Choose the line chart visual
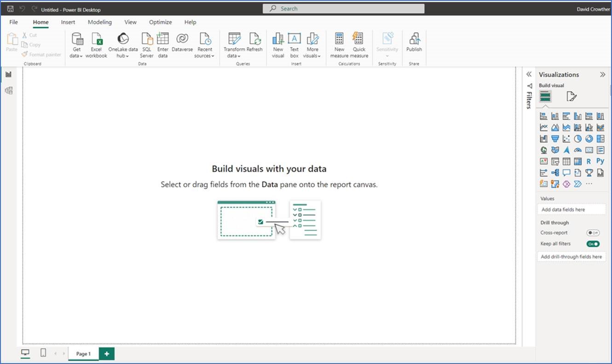Viewport: 612px width, 364px height. 543,127
